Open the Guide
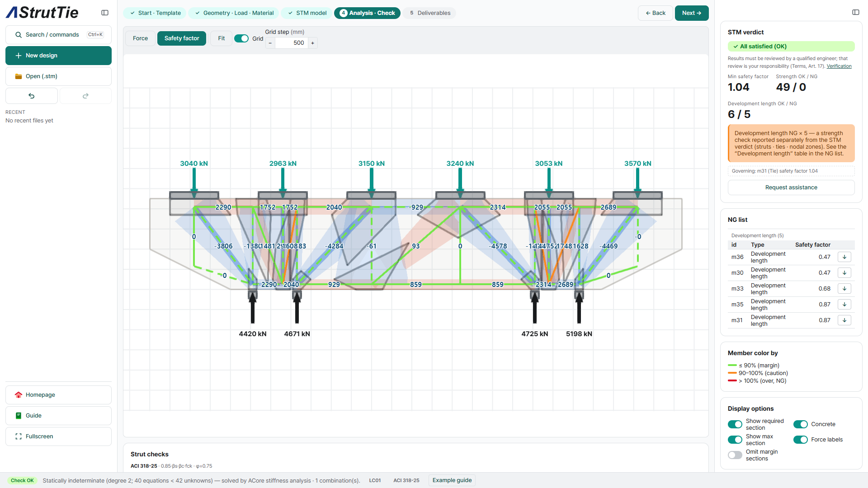Viewport: 868px width, 488px height. (58, 416)
